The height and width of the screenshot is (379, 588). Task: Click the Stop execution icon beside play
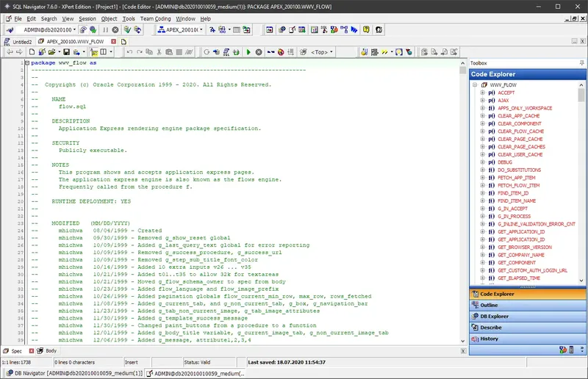(259, 52)
